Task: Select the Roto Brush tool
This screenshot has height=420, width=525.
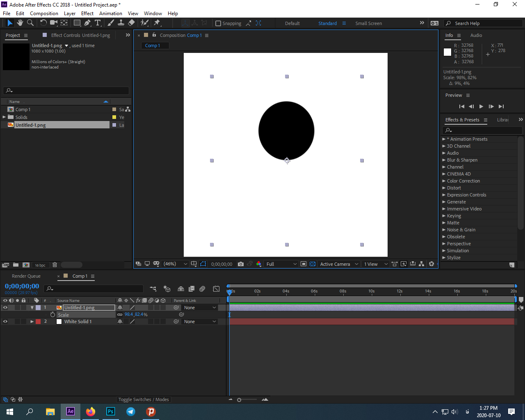Action: [x=144, y=23]
